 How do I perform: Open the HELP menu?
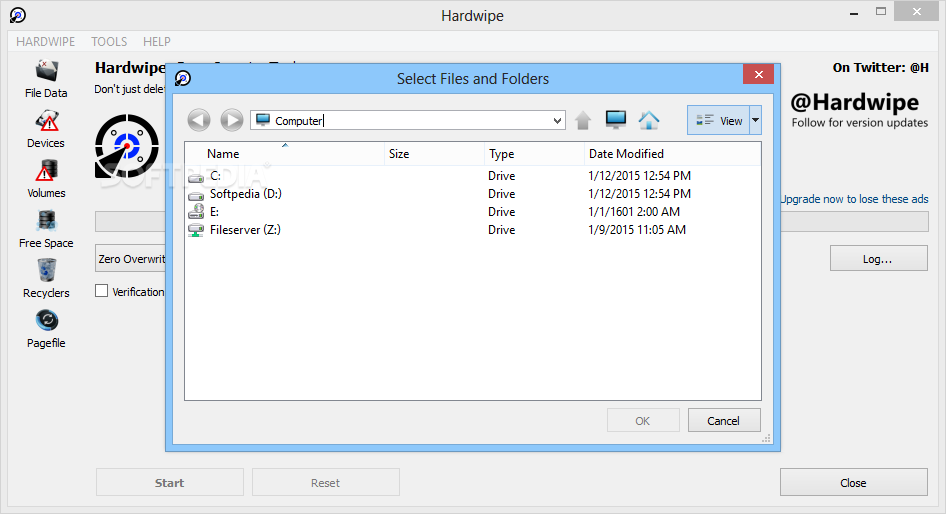157,42
